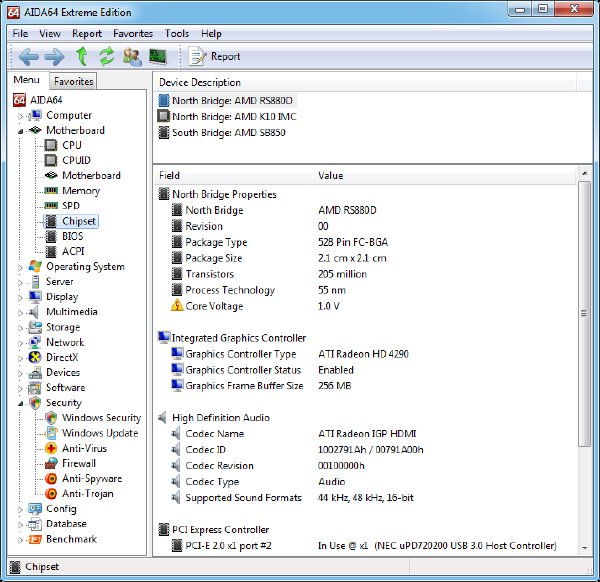Select the PCI-E 2.0 x1 port #2 row
This screenshot has height=582, width=600.
point(365,546)
